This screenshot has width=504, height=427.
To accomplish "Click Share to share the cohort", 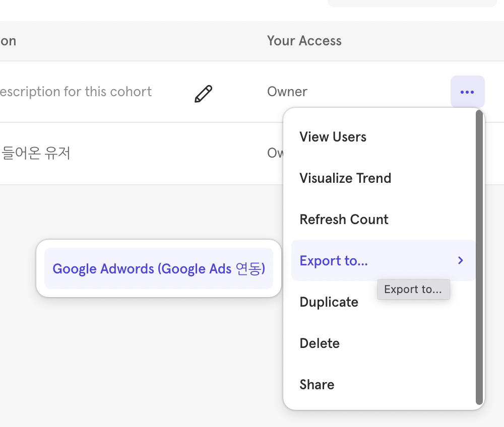I will (317, 384).
